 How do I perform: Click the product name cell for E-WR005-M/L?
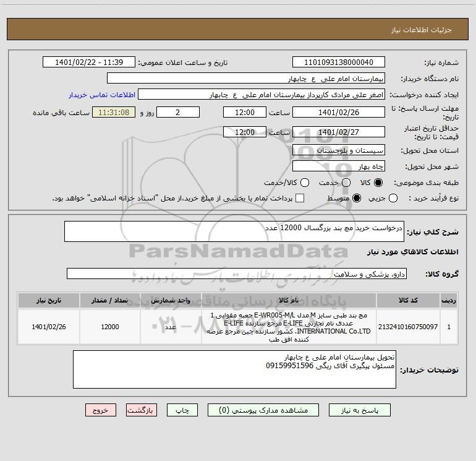tap(289, 327)
